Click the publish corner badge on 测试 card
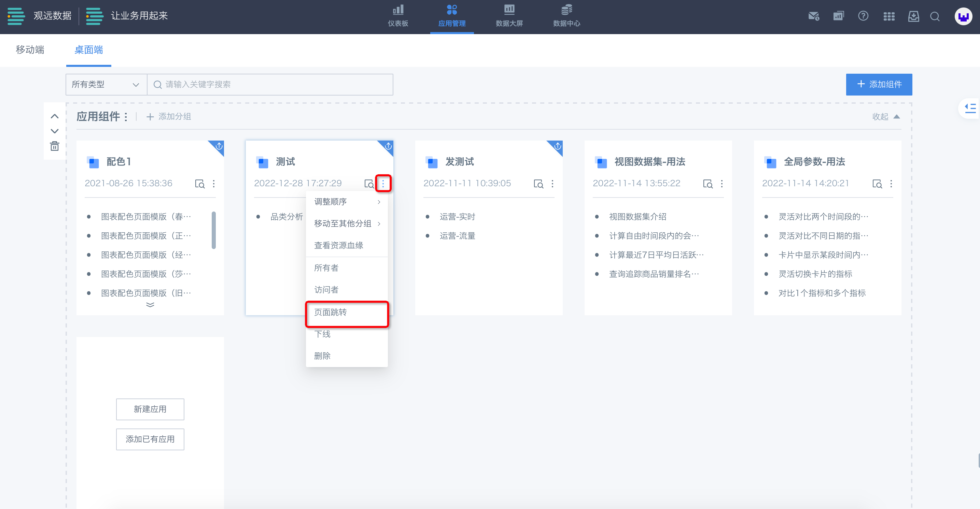980x509 pixels. coord(387,147)
